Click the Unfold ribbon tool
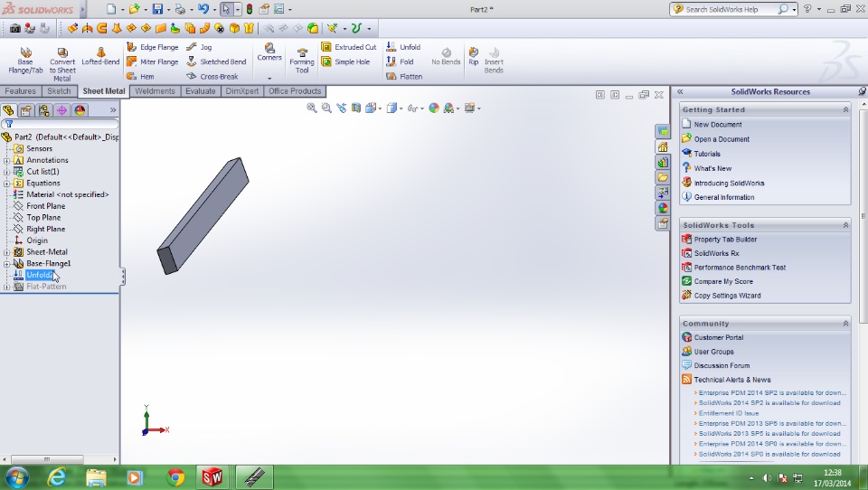Screen dimensions: 868x490 [x=403, y=47]
